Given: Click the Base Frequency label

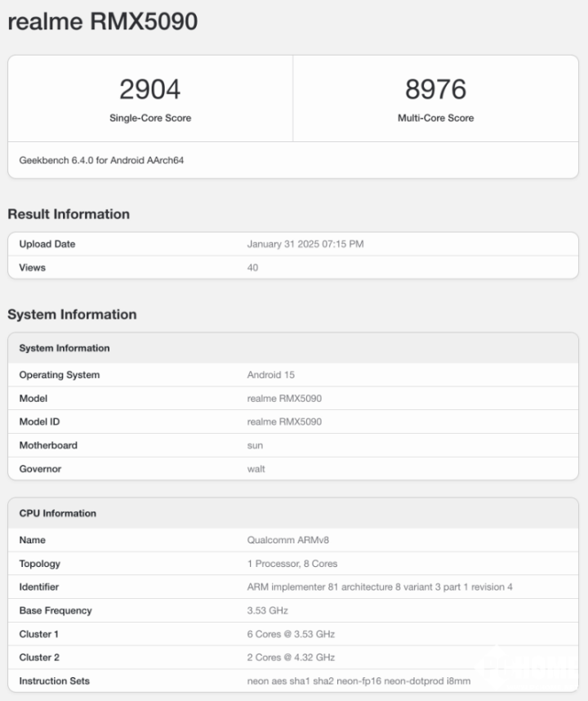Looking at the screenshot, I should [x=56, y=610].
